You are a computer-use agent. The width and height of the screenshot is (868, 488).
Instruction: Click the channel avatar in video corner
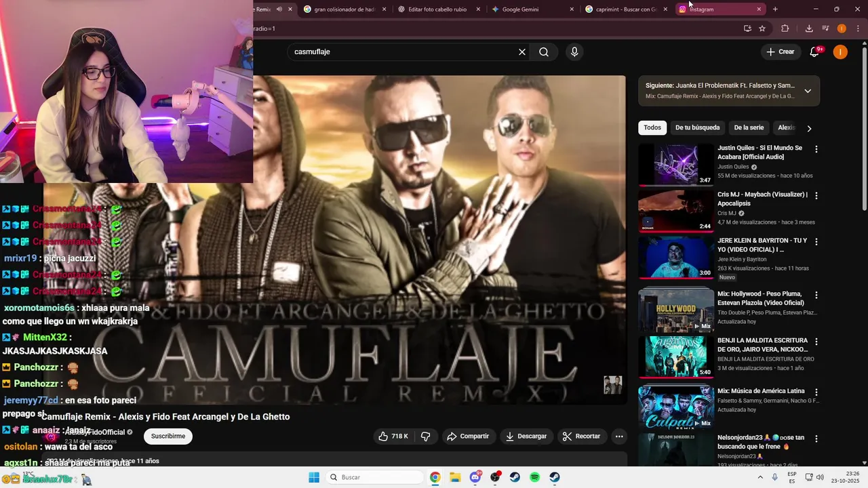[x=613, y=385]
